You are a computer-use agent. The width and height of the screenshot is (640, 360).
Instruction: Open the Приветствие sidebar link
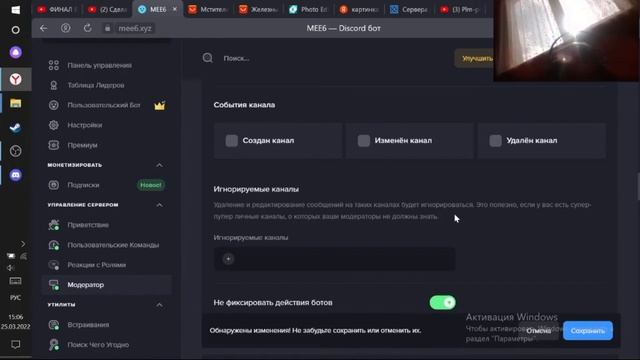point(88,225)
